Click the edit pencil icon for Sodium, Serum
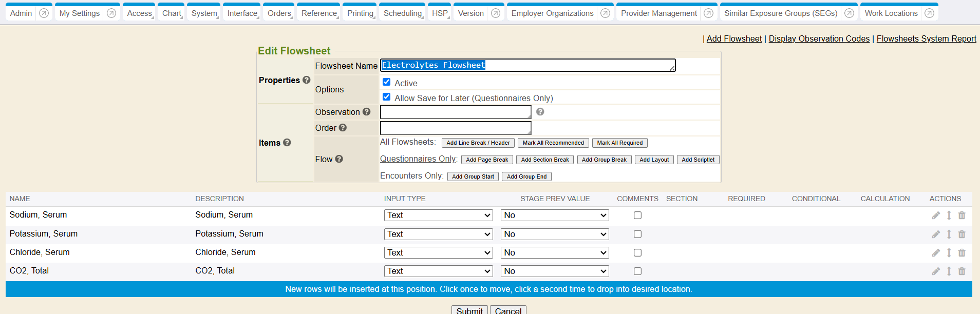This screenshot has height=314, width=980. point(936,215)
